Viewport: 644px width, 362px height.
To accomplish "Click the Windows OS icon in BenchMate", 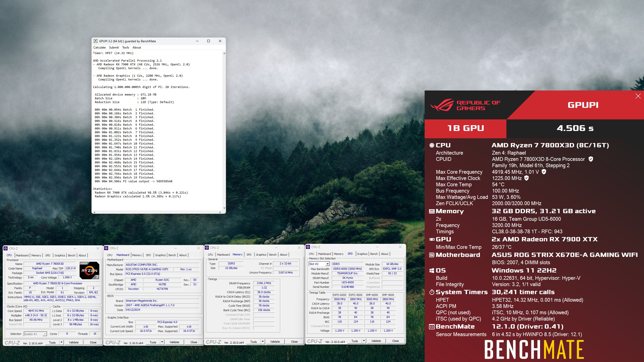I will [x=432, y=270].
